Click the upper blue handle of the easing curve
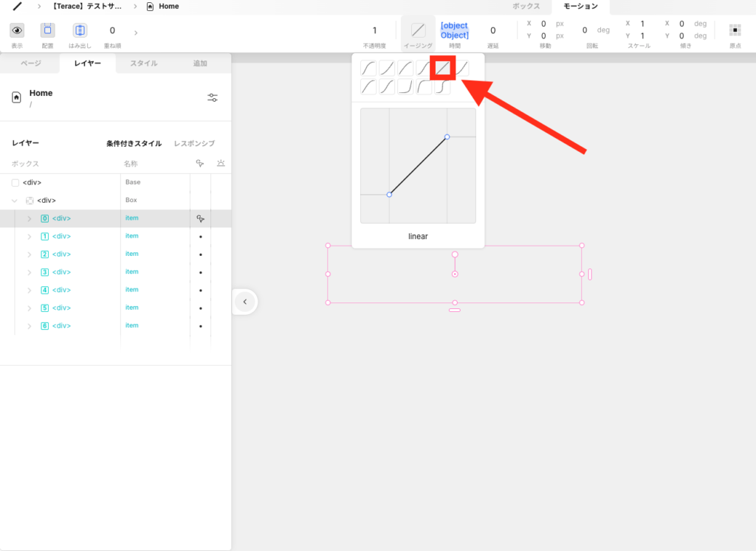The height and width of the screenshot is (551, 756). click(447, 136)
